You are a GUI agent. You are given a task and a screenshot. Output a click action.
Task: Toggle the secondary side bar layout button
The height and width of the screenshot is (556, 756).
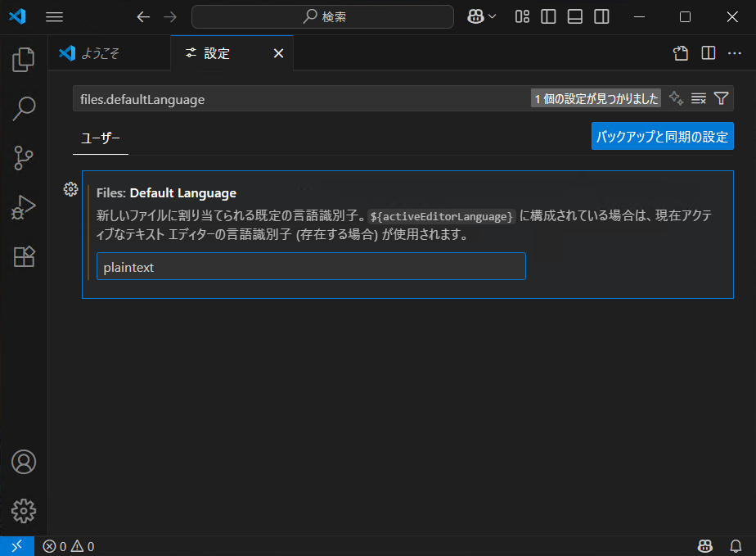pos(601,16)
